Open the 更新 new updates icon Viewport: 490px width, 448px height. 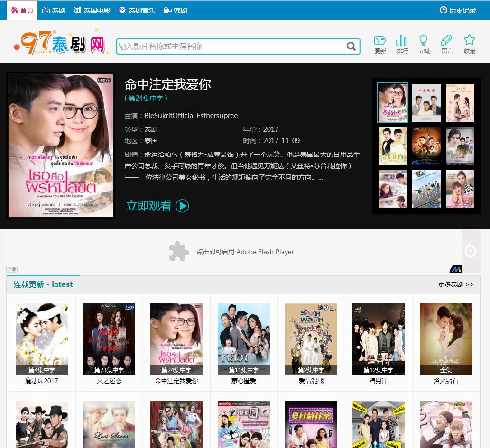[x=380, y=45]
